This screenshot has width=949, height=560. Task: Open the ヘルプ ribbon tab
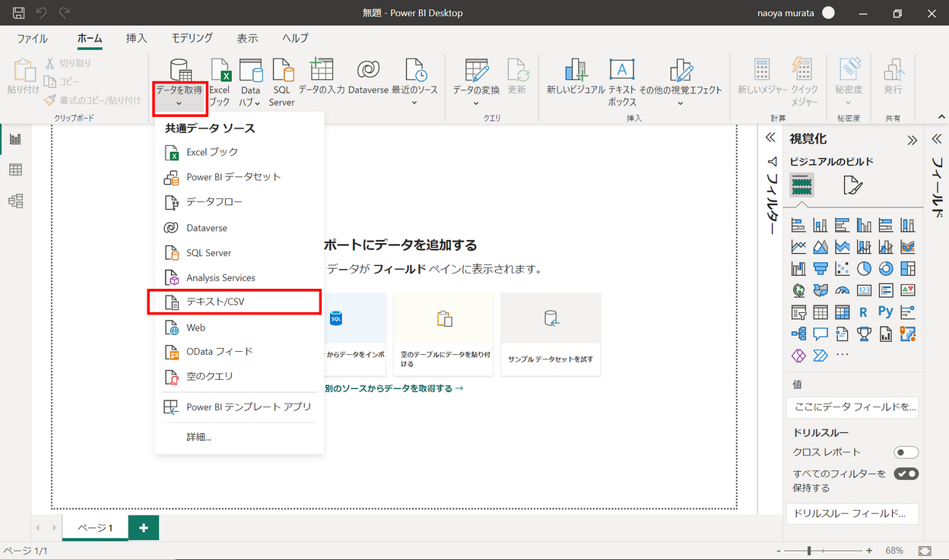click(295, 39)
